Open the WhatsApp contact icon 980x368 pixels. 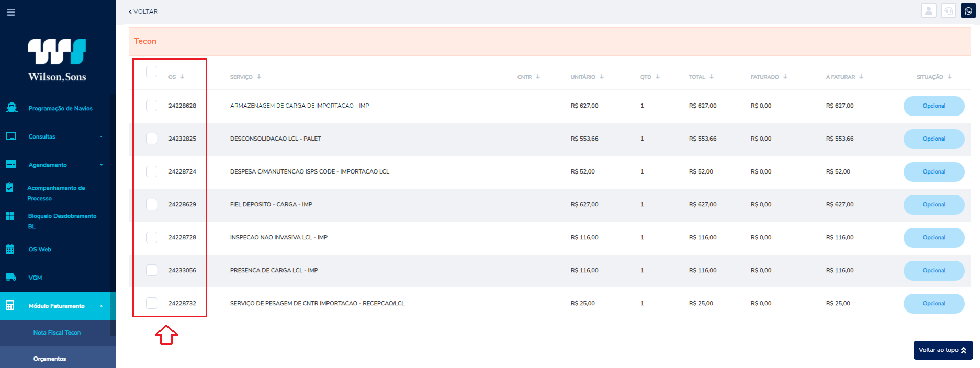click(968, 11)
